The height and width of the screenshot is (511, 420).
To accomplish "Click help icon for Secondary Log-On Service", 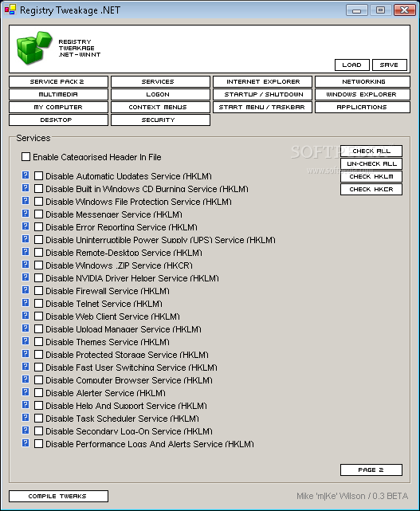I will pos(26,430).
